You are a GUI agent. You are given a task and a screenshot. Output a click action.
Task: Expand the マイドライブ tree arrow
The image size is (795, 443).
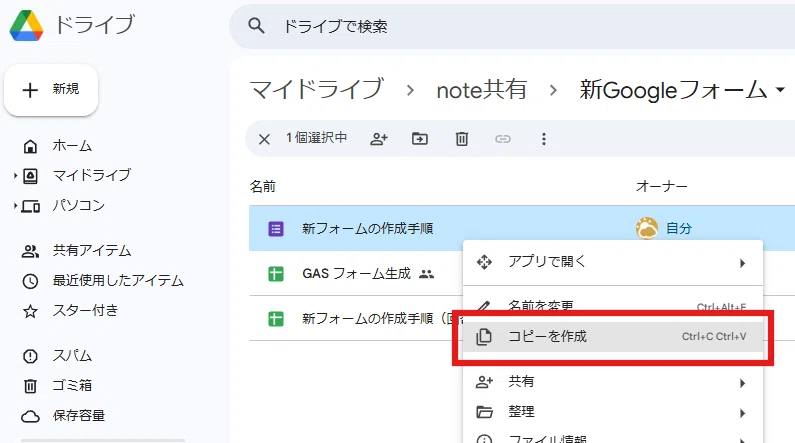pyautogui.click(x=15, y=176)
